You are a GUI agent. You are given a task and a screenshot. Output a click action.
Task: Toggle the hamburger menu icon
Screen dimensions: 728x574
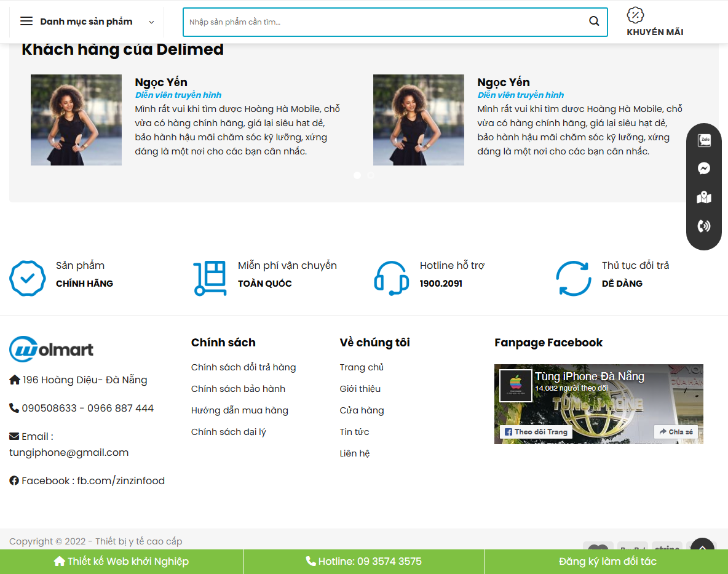[x=26, y=20]
